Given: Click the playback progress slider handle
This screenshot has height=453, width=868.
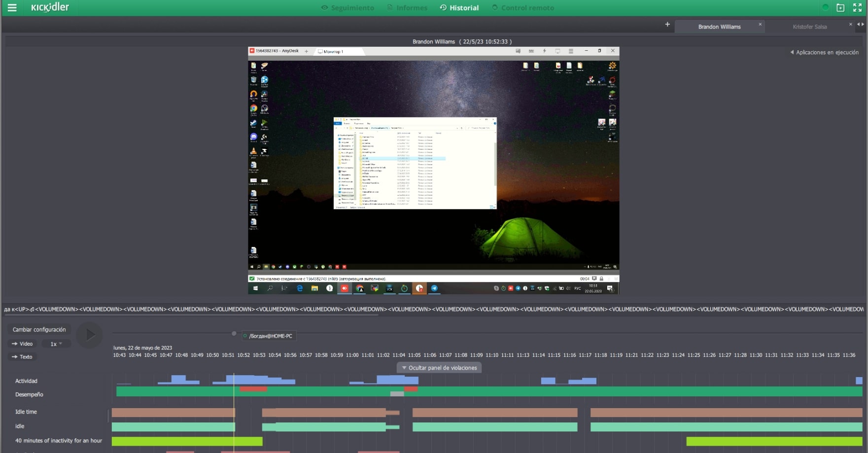Looking at the screenshot, I should point(234,334).
